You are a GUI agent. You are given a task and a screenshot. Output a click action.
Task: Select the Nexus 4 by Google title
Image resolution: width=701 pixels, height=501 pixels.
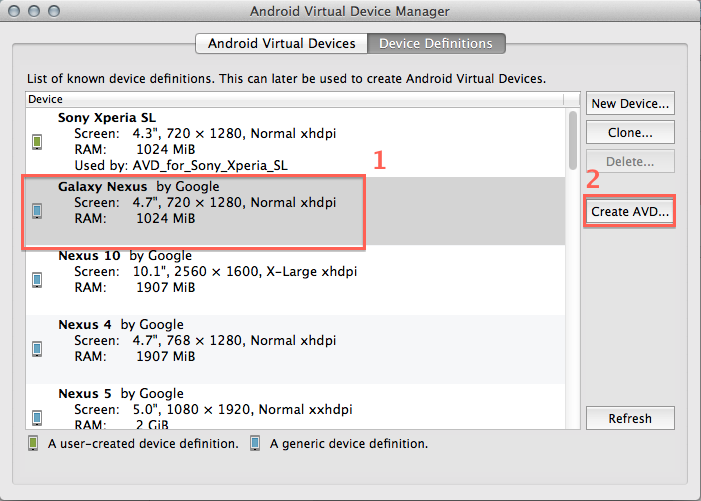coord(121,324)
